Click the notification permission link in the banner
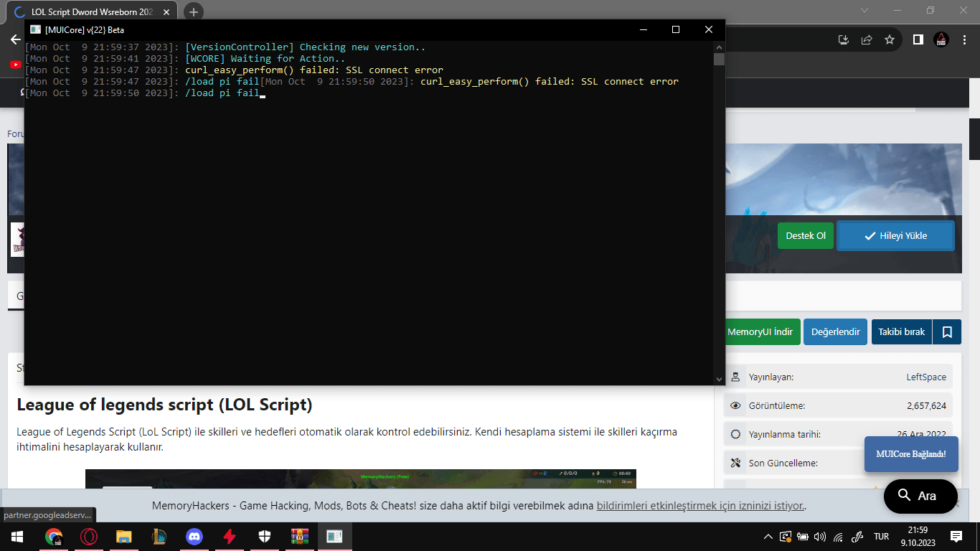This screenshot has width=980, height=551. coord(700,506)
